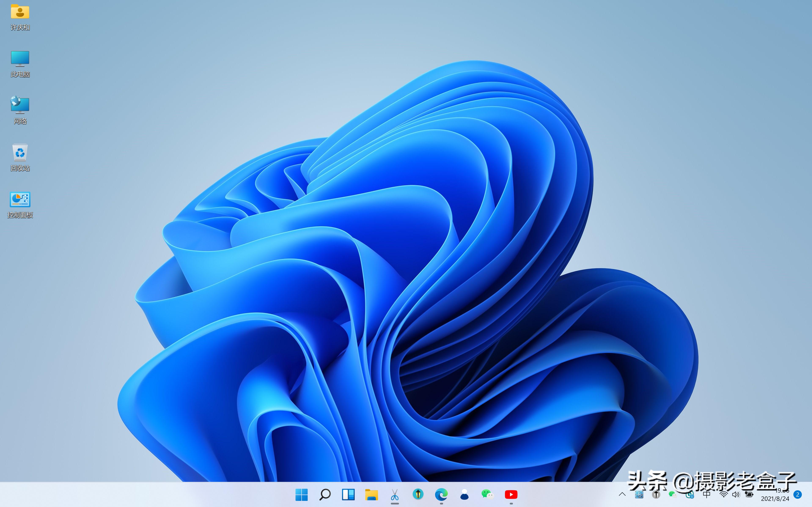Expand hidden system tray icons with the chevron
Image resolution: width=812 pixels, height=507 pixels.
click(x=622, y=494)
